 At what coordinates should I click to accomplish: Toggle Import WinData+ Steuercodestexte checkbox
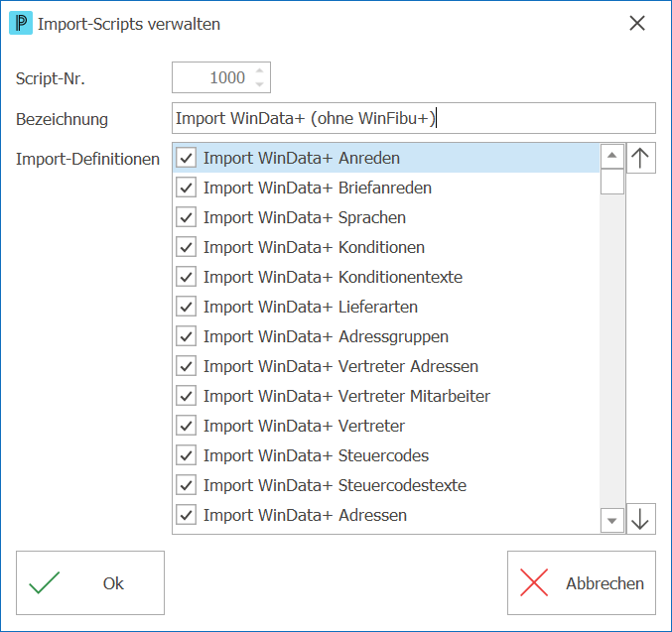[187, 485]
